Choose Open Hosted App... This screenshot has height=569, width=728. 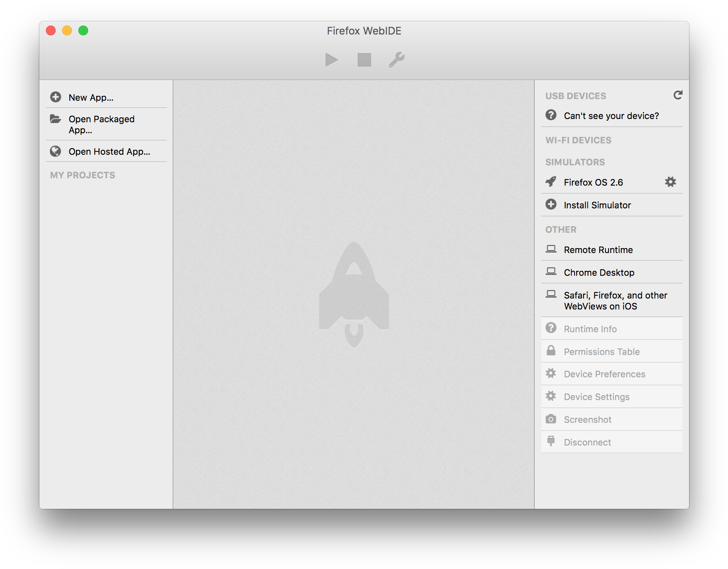pos(106,151)
